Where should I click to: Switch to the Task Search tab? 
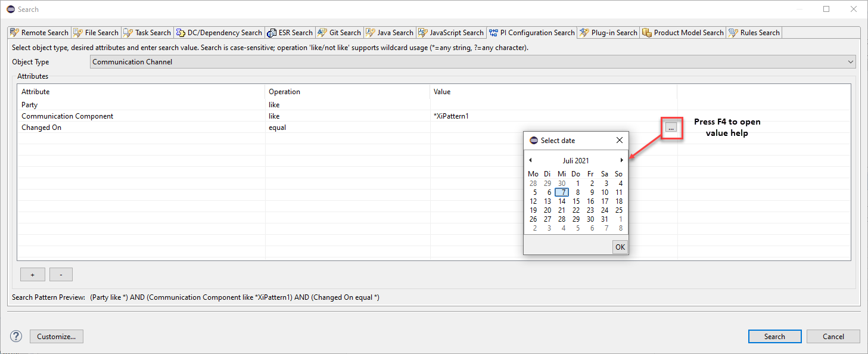(x=147, y=32)
